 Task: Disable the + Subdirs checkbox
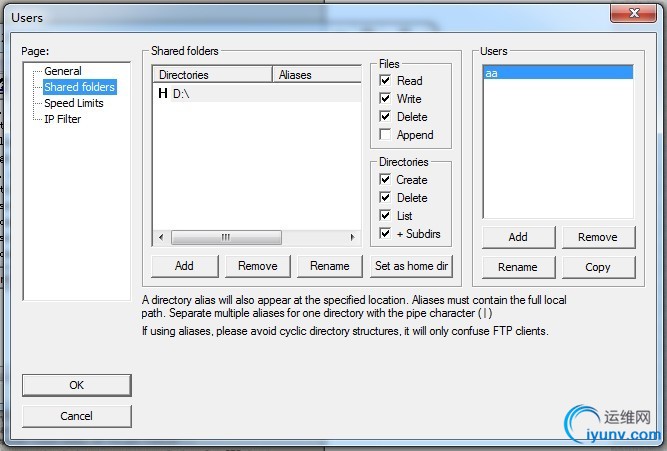pyautogui.click(x=385, y=233)
